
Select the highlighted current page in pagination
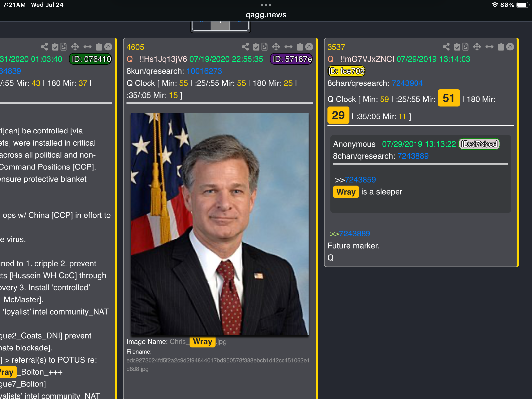[x=220, y=25]
